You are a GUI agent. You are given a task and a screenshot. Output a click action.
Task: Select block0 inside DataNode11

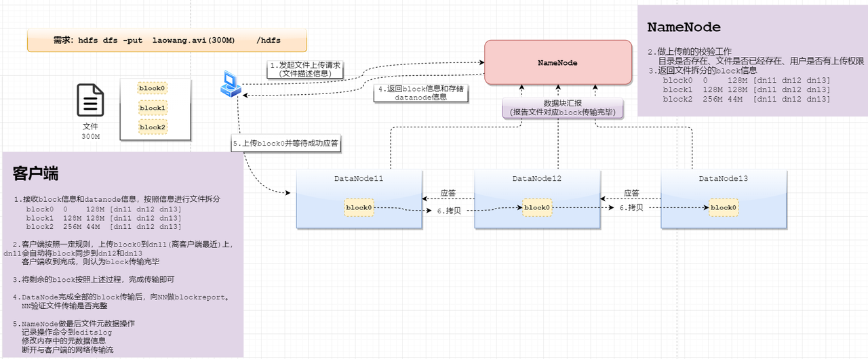tap(359, 207)
